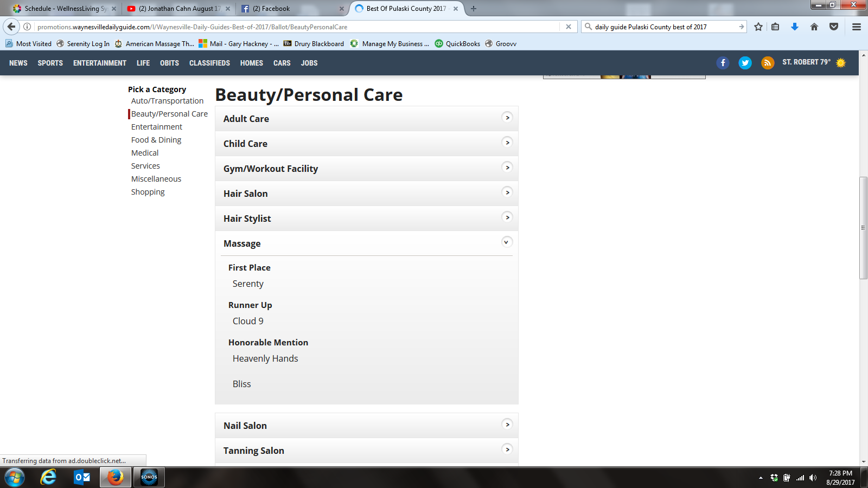
Task: Select the Food & Dining category
Action: pos(156,140)
